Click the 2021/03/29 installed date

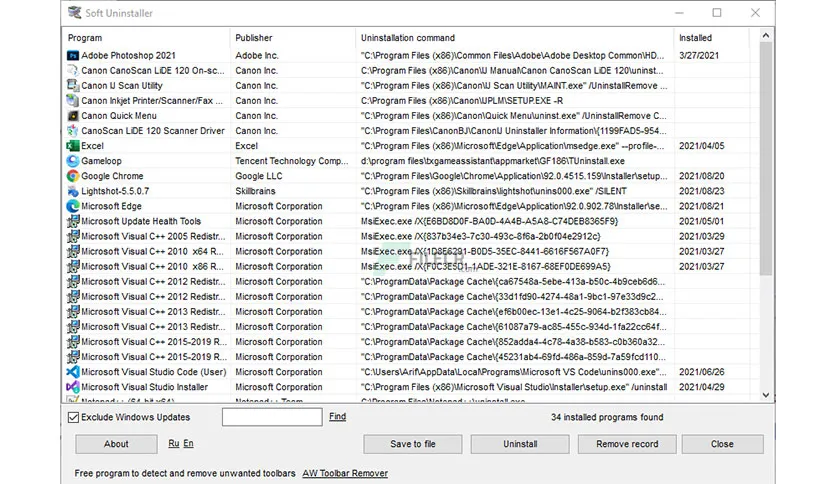[x=702, y=236]
